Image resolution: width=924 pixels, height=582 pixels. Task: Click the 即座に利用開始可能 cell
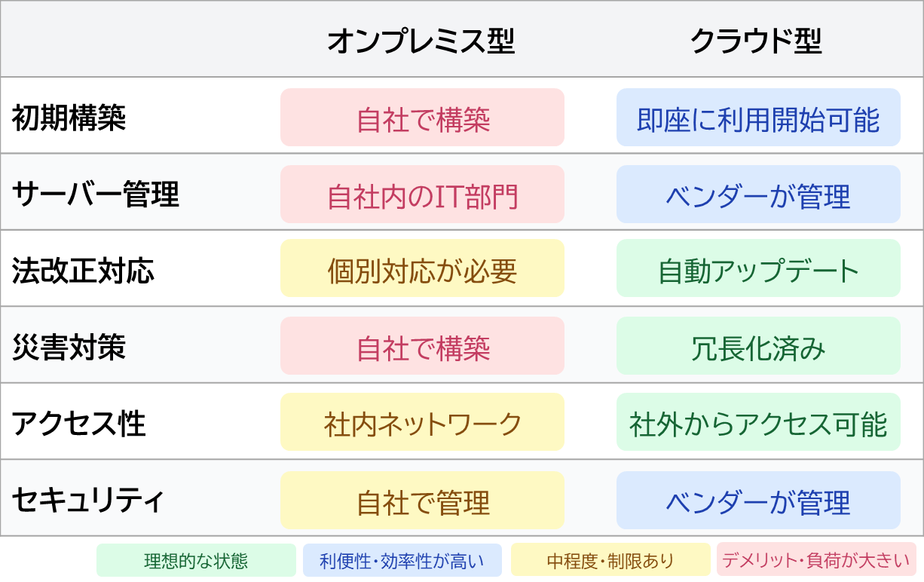(758, 118)
